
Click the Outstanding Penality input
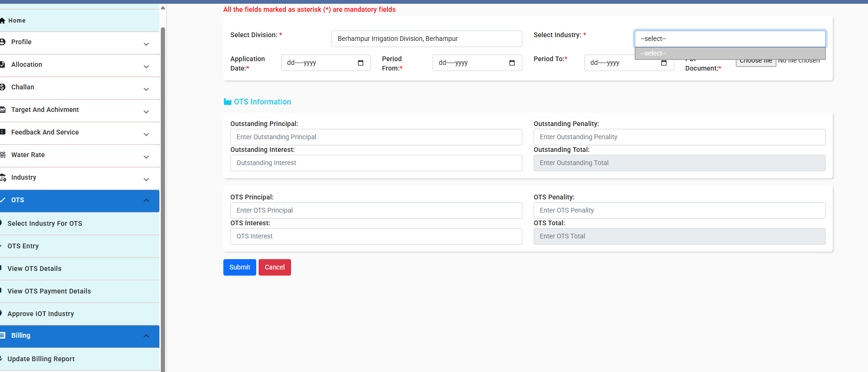tap(679, 137)
